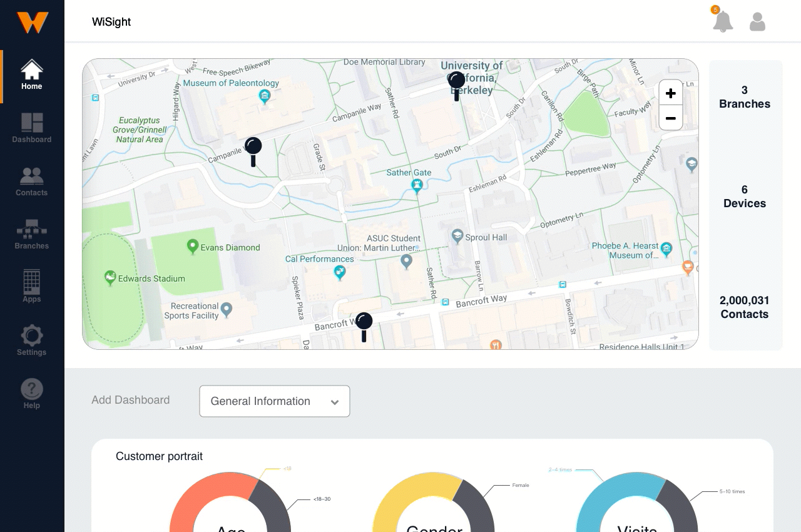Select branch pin at University of California
Image resolution: width=801 pixels, height=532 pixels.
(x=457, y=86)
